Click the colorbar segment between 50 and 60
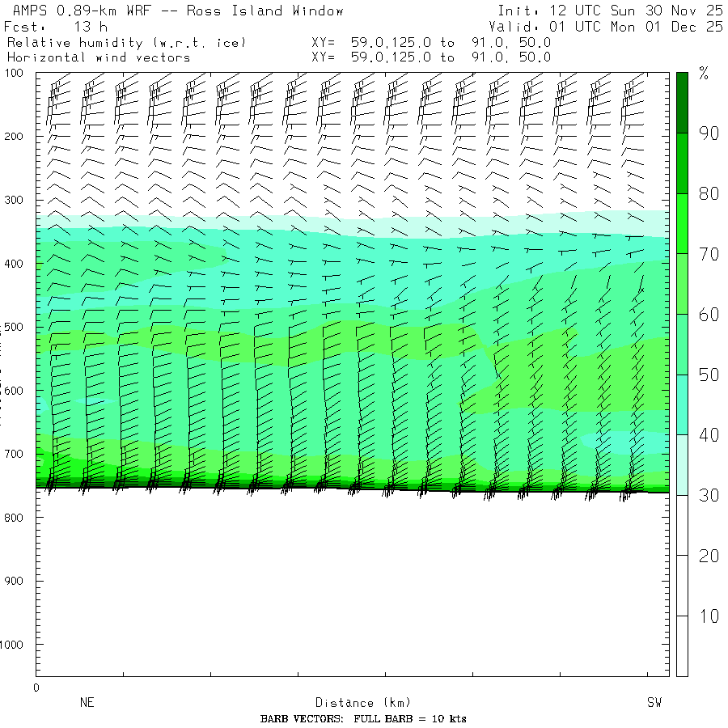Image resolution: width=728 pixels, height=728 pixels. tap(682, 345)
